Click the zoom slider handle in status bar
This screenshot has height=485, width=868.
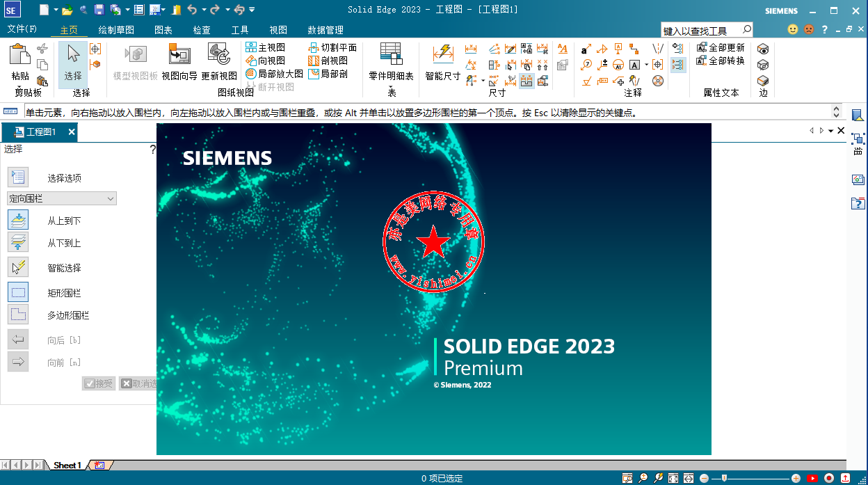(x=724, y=478)
